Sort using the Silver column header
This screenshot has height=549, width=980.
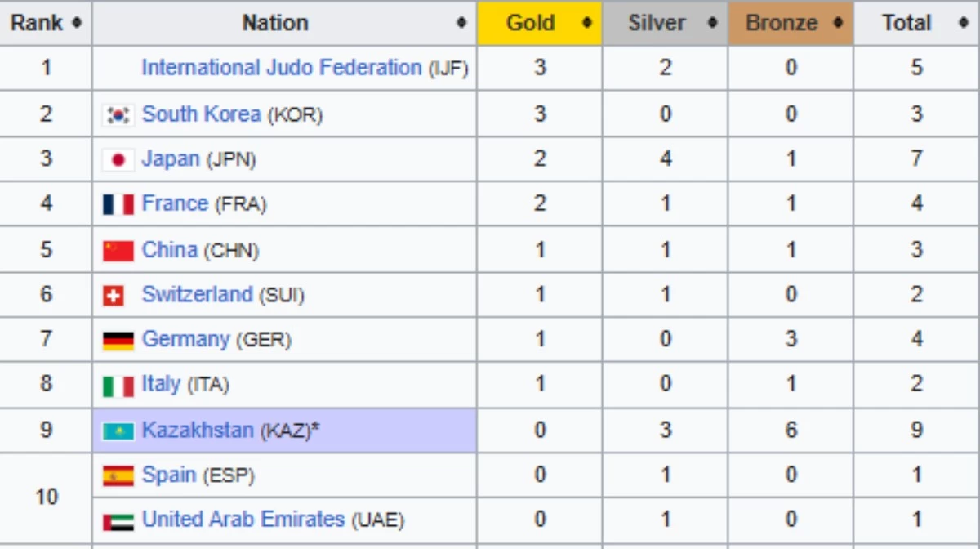[x=666, y=23]
